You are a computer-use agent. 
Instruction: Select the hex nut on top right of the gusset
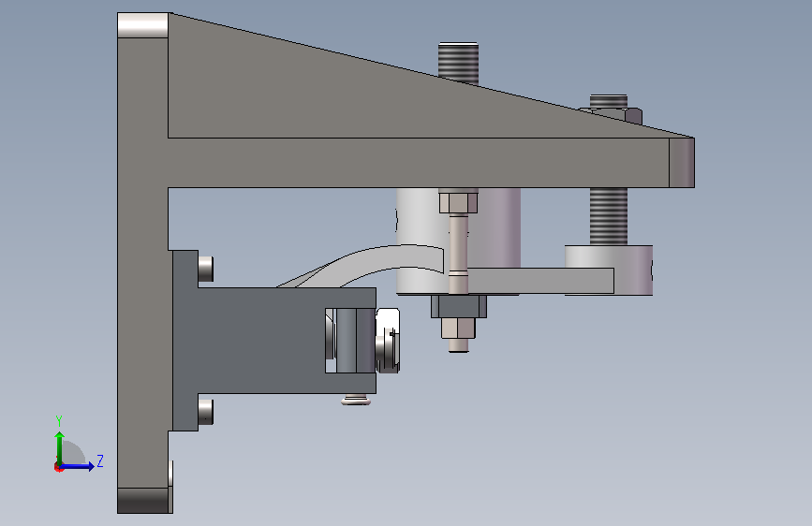[x=616, y=115]
